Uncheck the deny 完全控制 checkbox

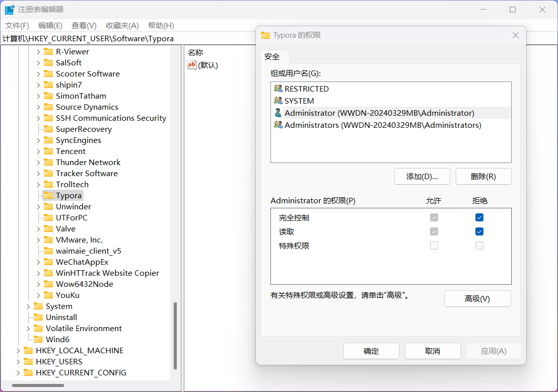(x=479, y=217)
